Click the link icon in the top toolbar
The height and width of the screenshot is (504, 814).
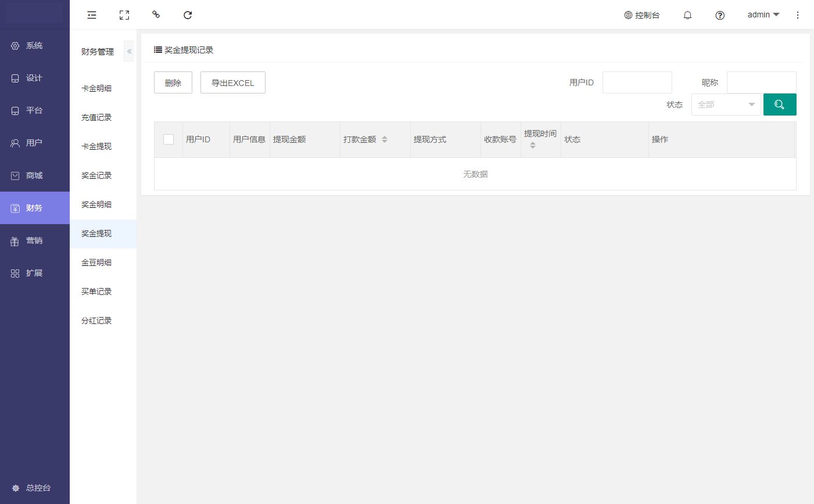156,15
